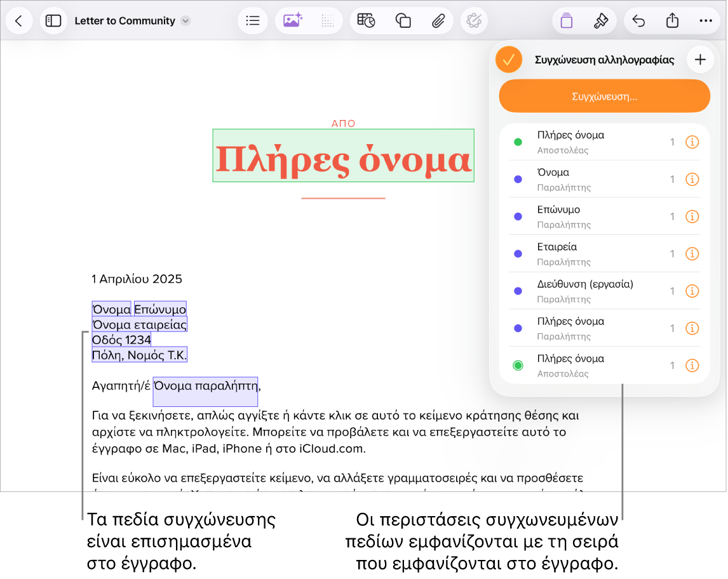Click the paperclip attachment icon

click(x=438, y=21)
